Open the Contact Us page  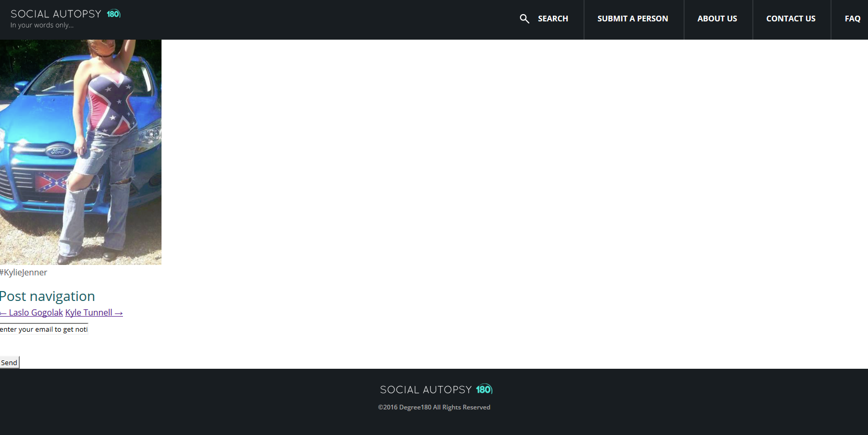(790, 19)
